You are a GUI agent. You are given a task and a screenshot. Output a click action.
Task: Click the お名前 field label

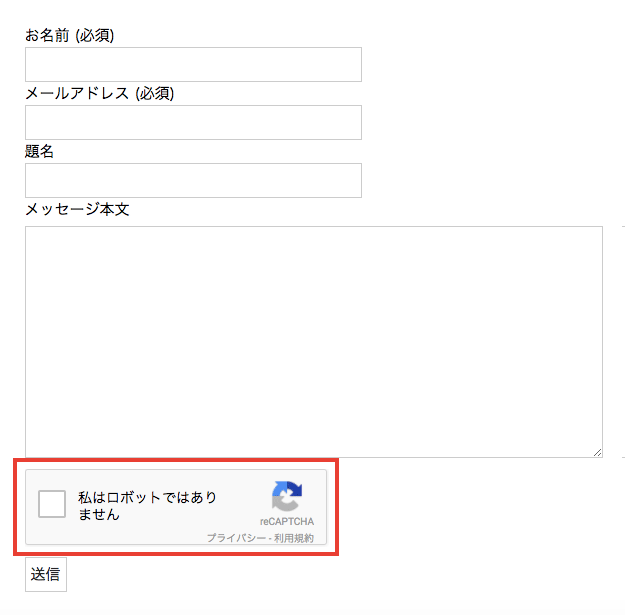(47, 35)
